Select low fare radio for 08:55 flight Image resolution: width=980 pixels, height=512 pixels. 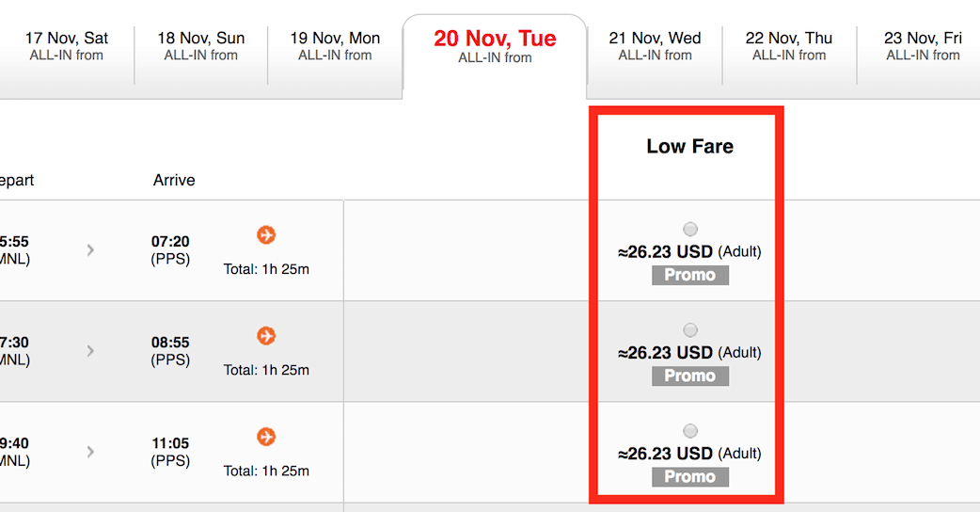pos(690,329)
